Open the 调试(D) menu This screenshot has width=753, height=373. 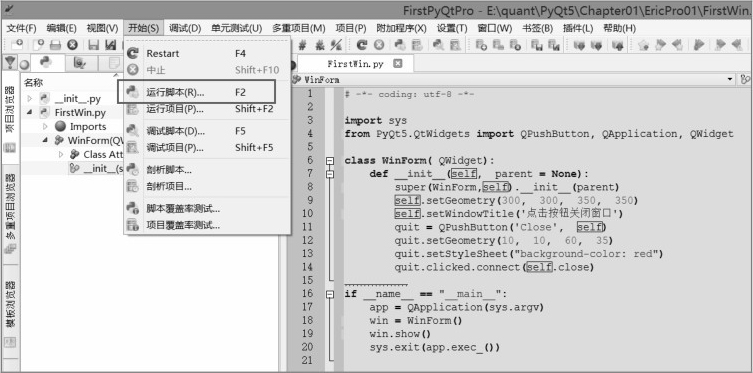click(x=185, y=28)
